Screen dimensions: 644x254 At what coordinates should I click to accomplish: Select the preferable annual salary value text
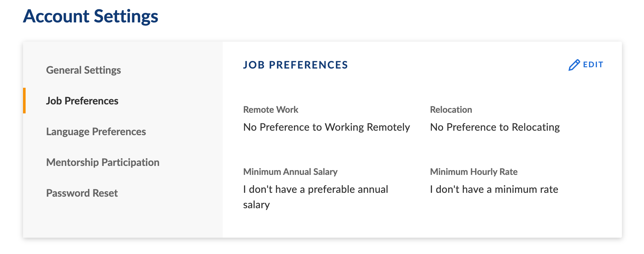point(315,197)
